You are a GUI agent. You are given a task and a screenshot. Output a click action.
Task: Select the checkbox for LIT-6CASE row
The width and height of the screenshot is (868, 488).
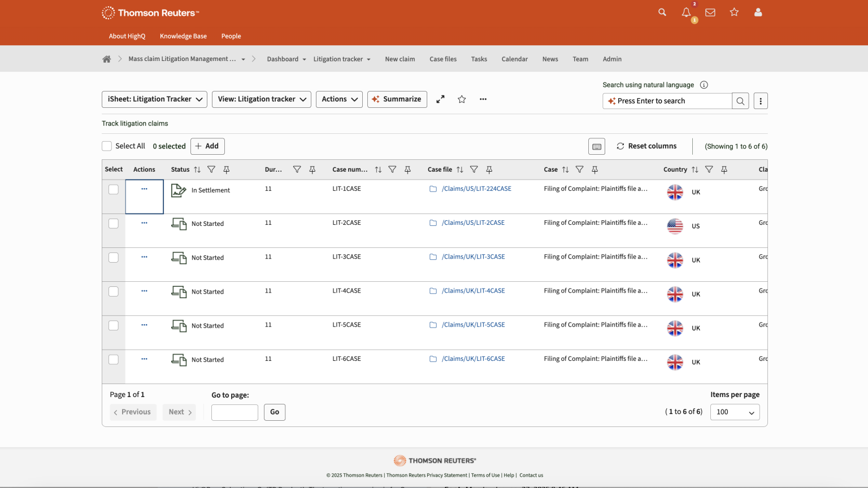point(114,360)
